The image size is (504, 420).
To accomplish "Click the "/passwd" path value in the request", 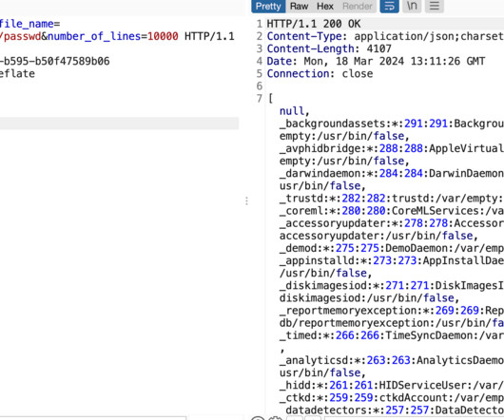I will tap(21, 36).
